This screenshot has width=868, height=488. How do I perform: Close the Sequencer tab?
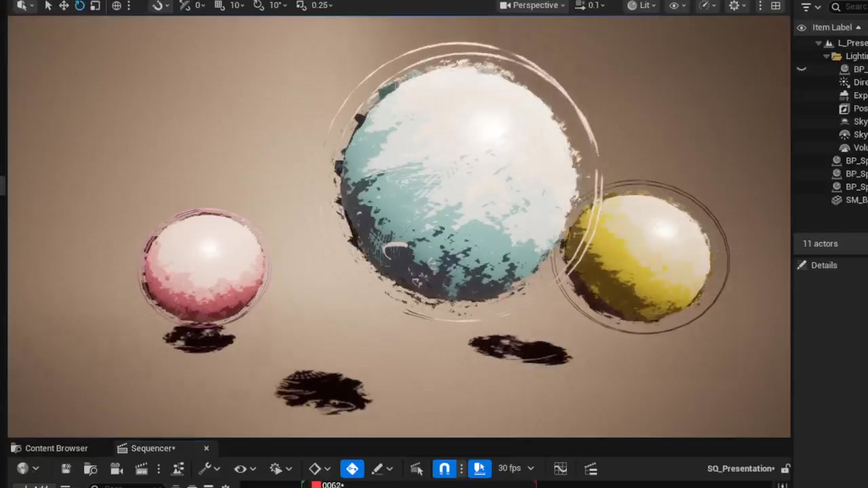click(x=207, y=448)
